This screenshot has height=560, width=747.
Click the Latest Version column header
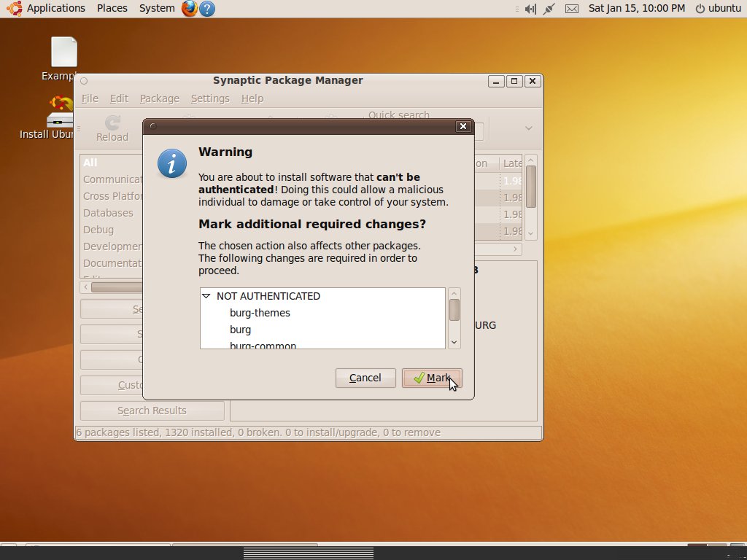[511, 163]
